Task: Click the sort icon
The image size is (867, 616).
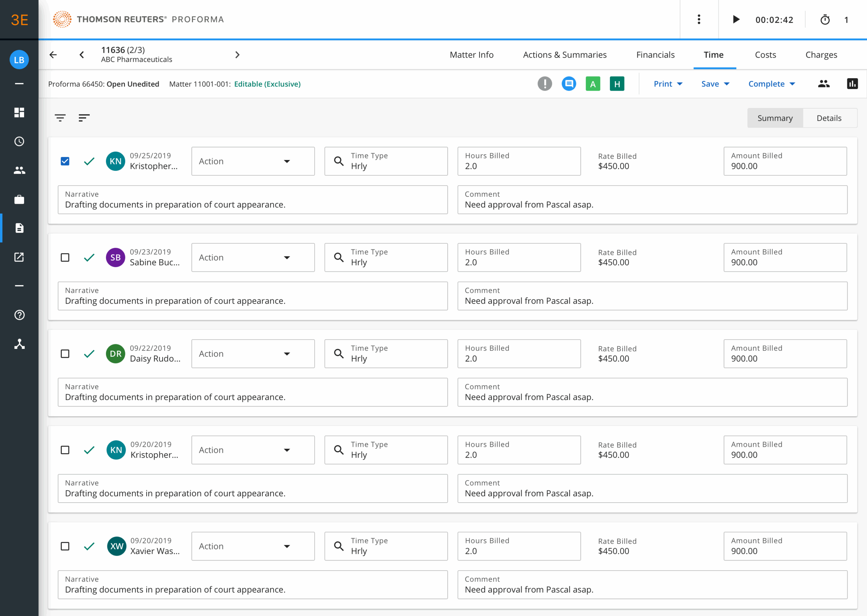Action: pos(84,118)
